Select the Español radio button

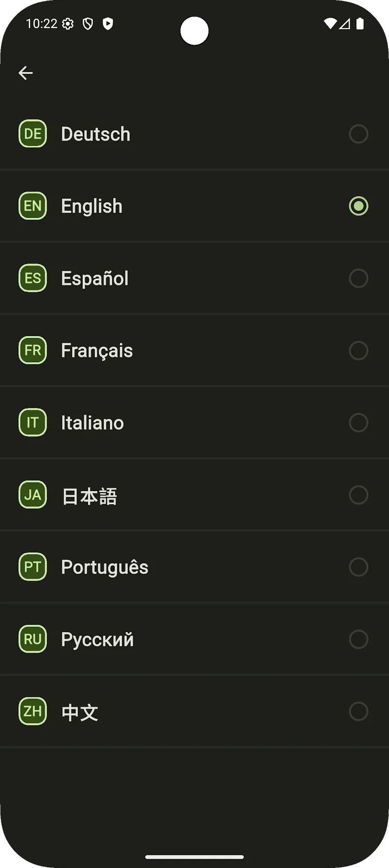[x=358, y=278]
